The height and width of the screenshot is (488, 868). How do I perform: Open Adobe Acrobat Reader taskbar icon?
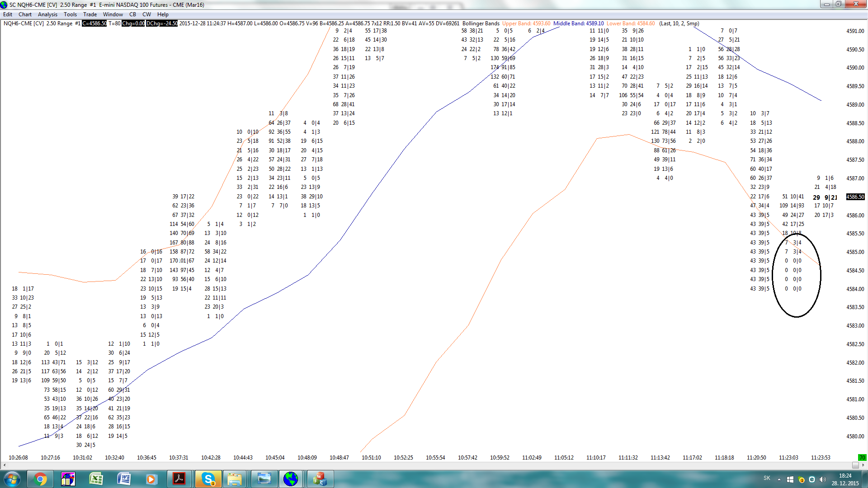click(x=179, y=479)
